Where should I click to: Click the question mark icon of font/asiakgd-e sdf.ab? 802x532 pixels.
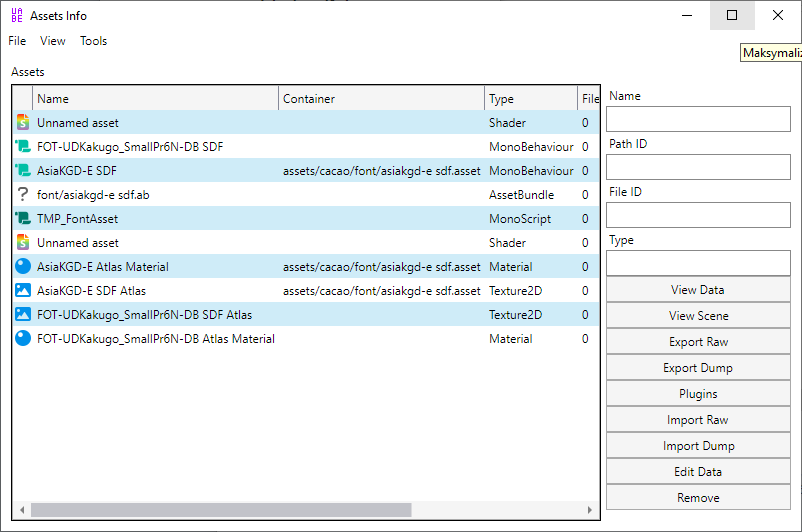[x=23, y=194]
